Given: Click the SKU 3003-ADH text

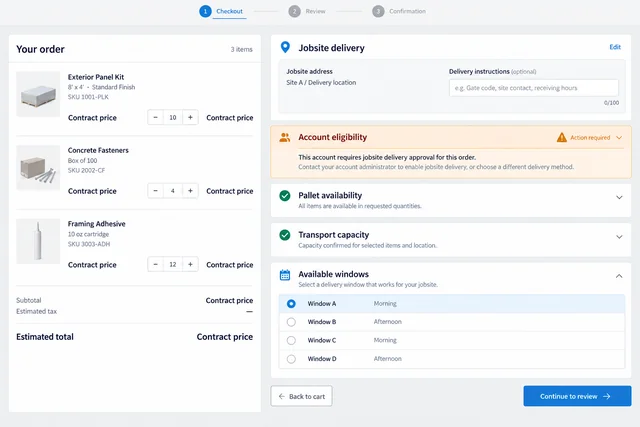Looking at the screenshot, I should (89, 244).
